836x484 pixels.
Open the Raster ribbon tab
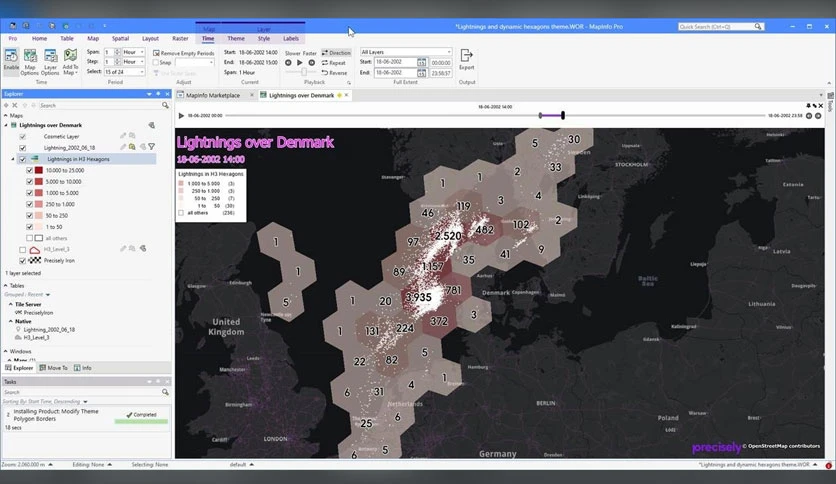point(180,38)
